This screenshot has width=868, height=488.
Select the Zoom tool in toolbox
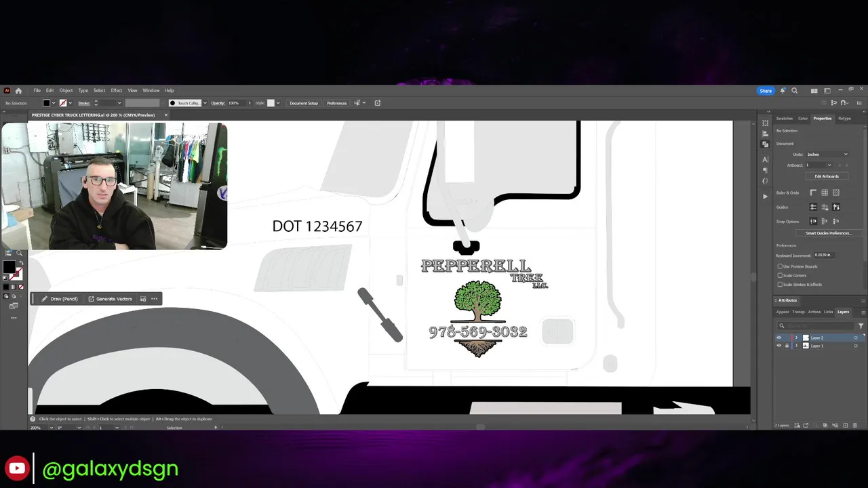(x=19, y=253)
